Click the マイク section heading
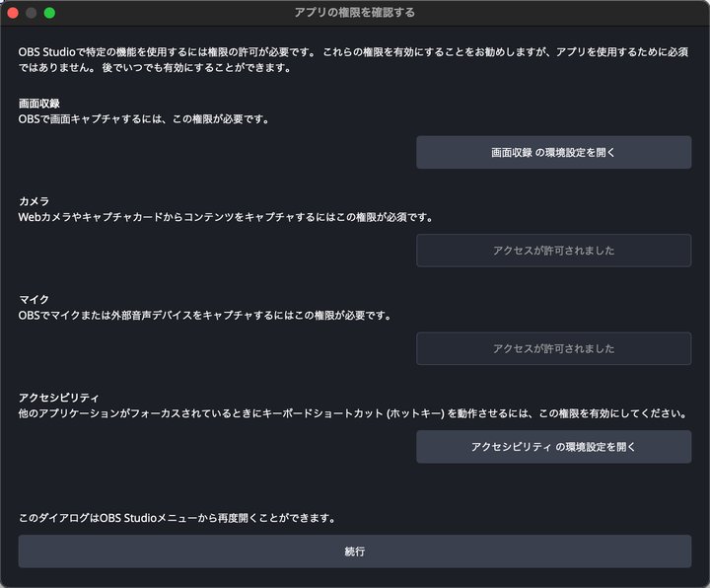Image resolution: width=710 pixels, height=588 pixels. (x=34, y=299)
